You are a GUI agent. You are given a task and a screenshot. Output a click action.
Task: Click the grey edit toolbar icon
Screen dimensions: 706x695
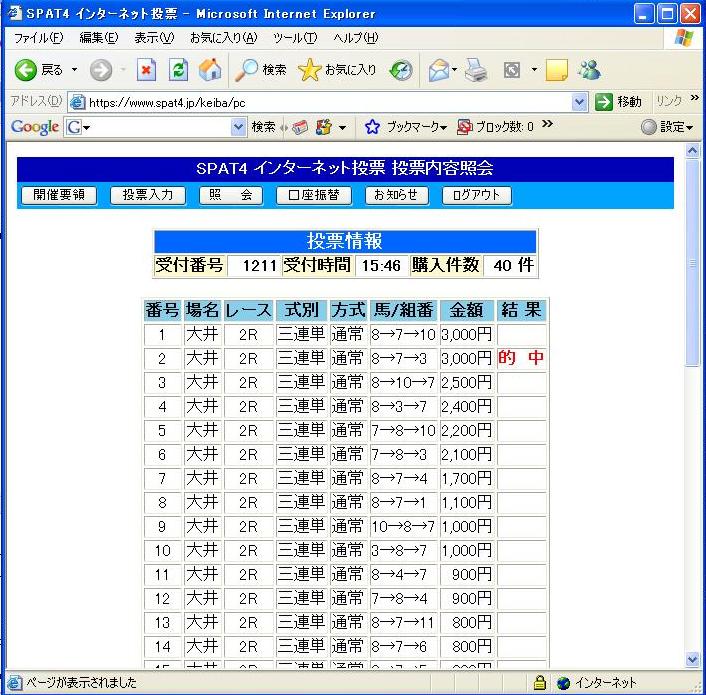[x=512, y=70]
